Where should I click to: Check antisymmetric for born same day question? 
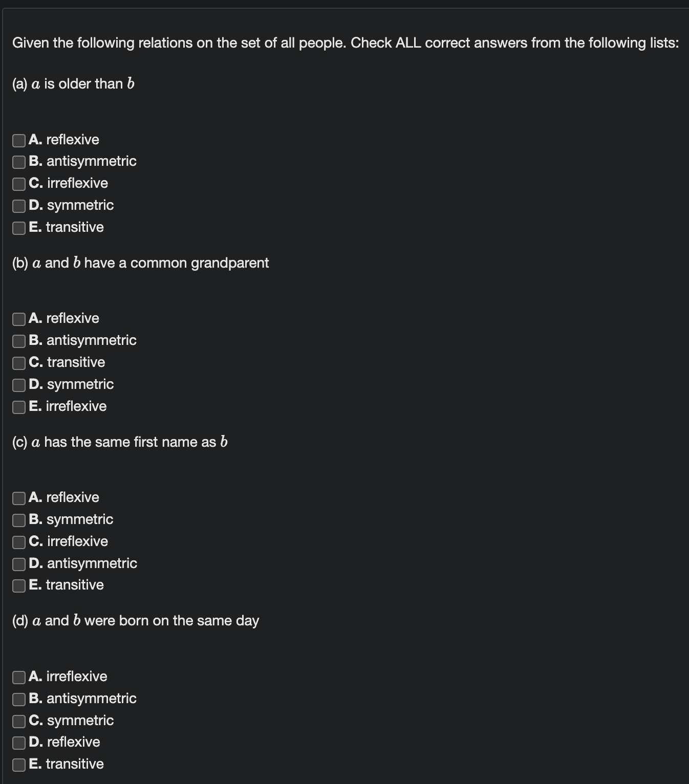18,700
